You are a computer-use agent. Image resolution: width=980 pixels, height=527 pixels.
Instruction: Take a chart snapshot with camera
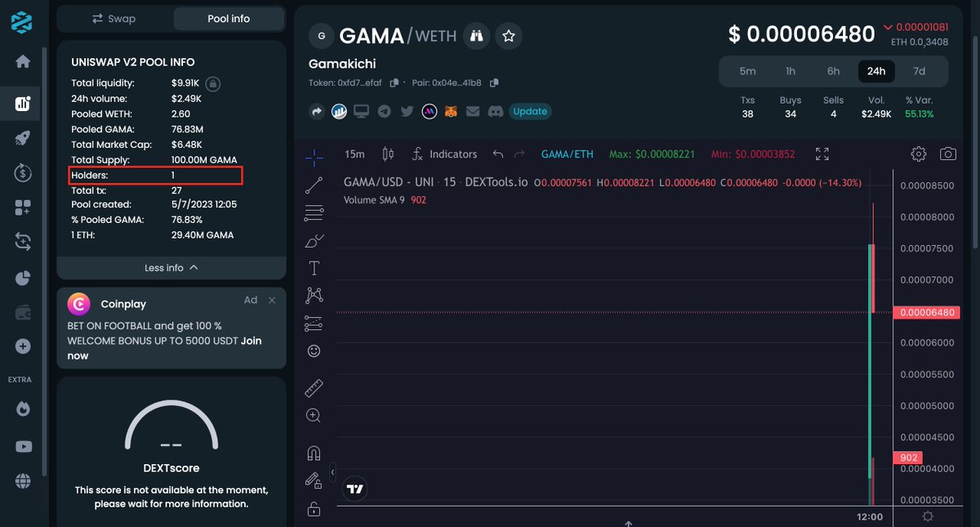click(x=947, y=154)
